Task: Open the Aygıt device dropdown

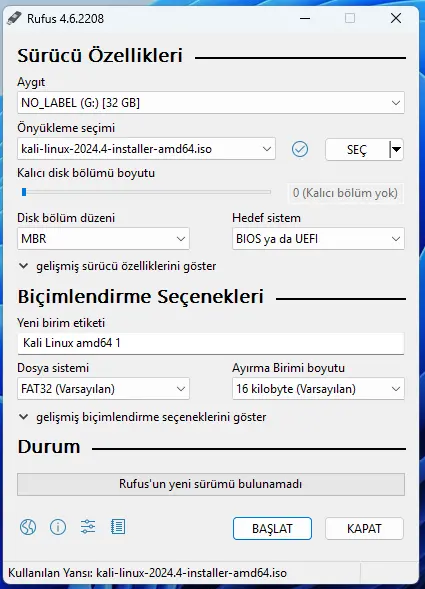Action: (211, 103)
